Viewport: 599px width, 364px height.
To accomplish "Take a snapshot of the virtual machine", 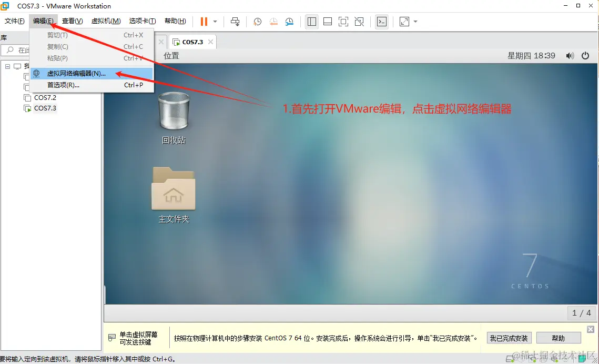I will (x=258, y=22).
